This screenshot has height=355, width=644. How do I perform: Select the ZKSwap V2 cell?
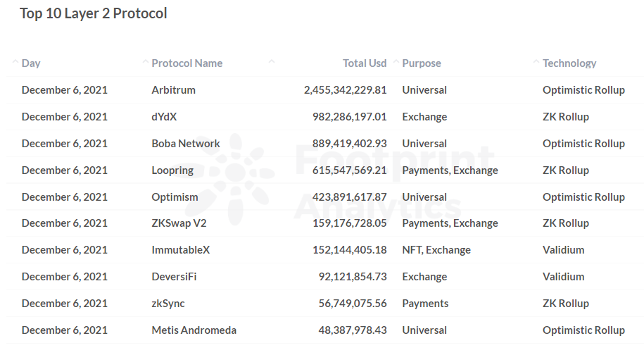(179, 223)
